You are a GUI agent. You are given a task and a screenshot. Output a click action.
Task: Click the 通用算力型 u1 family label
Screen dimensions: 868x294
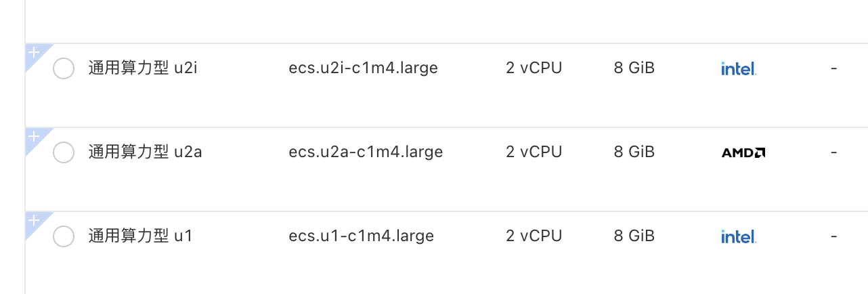[x=141, y=236]
